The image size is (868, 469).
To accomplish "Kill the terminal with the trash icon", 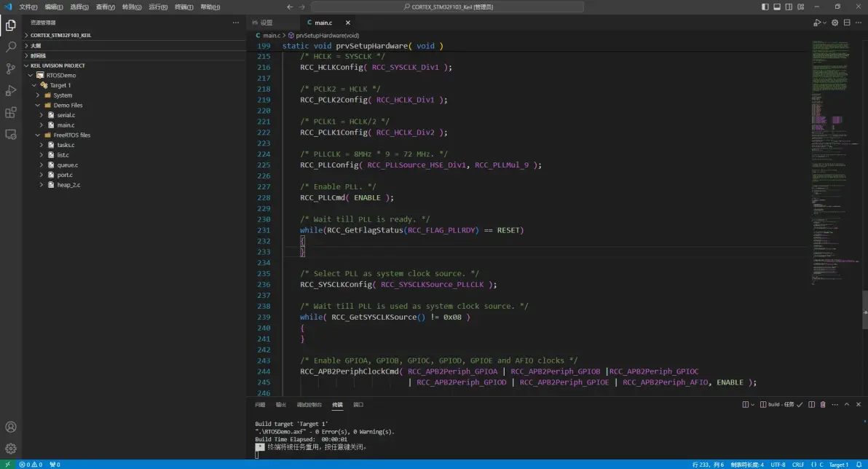I will point(823,404).
